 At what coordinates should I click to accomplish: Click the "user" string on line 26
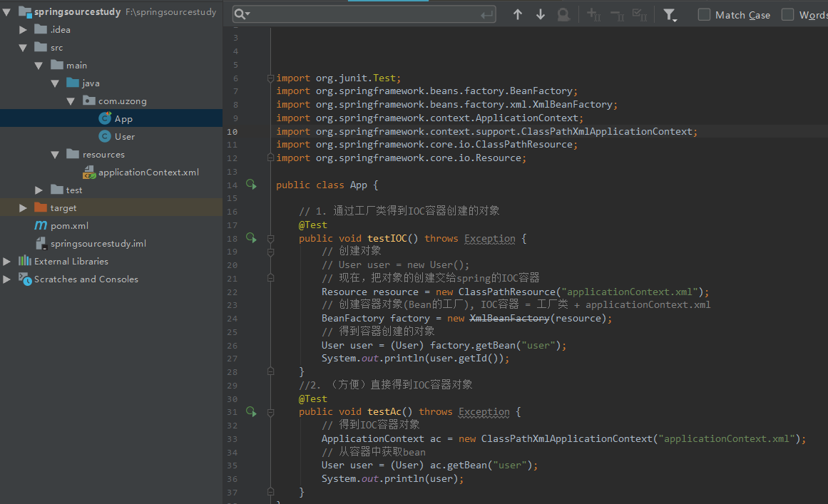tap(538, 345)
